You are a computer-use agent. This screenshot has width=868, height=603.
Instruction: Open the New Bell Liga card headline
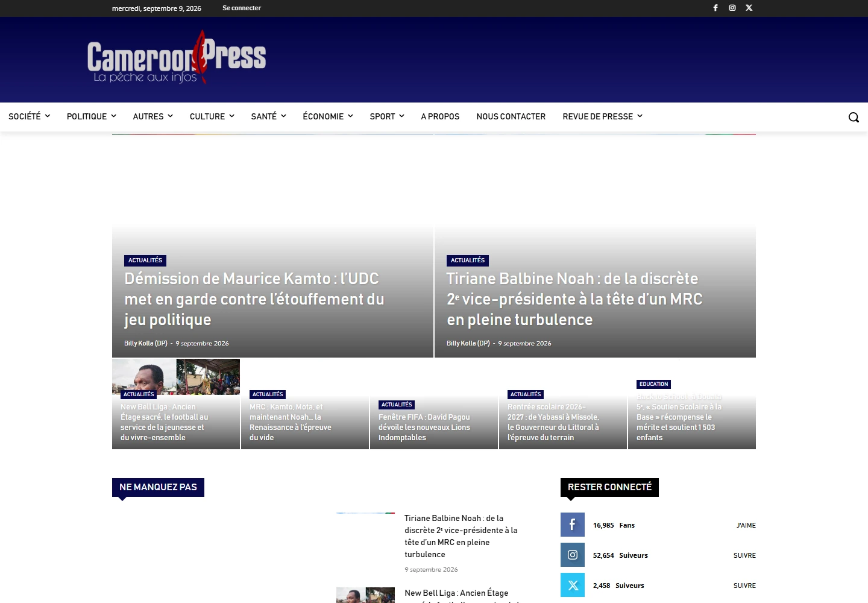165,422
